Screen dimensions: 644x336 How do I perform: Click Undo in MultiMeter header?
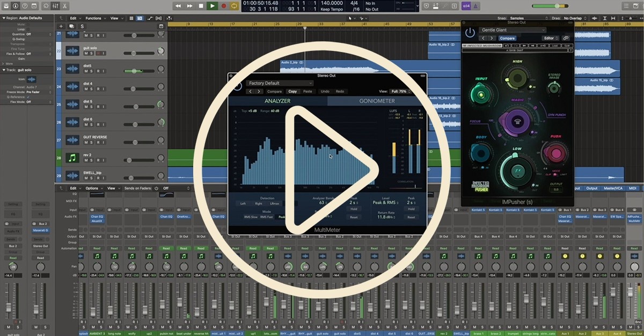tap(325, 91)
